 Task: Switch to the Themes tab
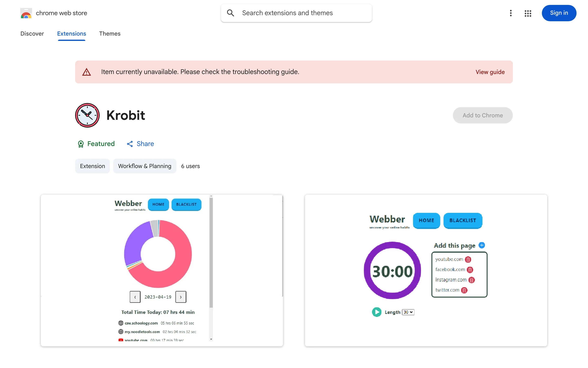click(x=110, y=34)
